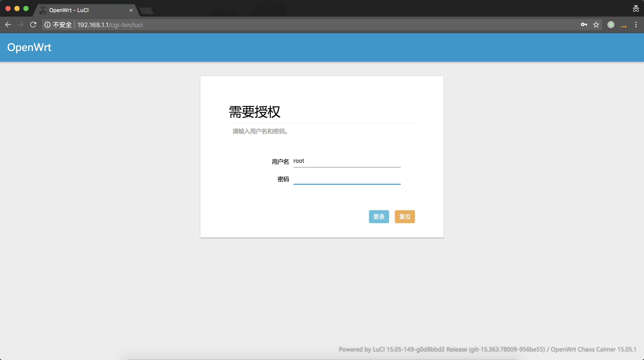Image resolution: width=644 pixels, height=360 pixels.
Task: Click the OpenWrt header brand link
Action: [x=29, y=47]
